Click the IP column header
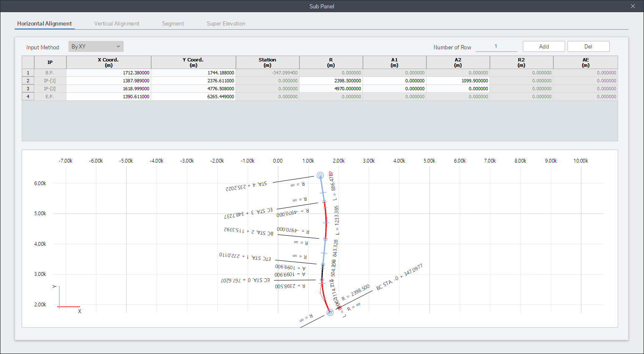This screenshot has width=644, height=354. [50, 62]
